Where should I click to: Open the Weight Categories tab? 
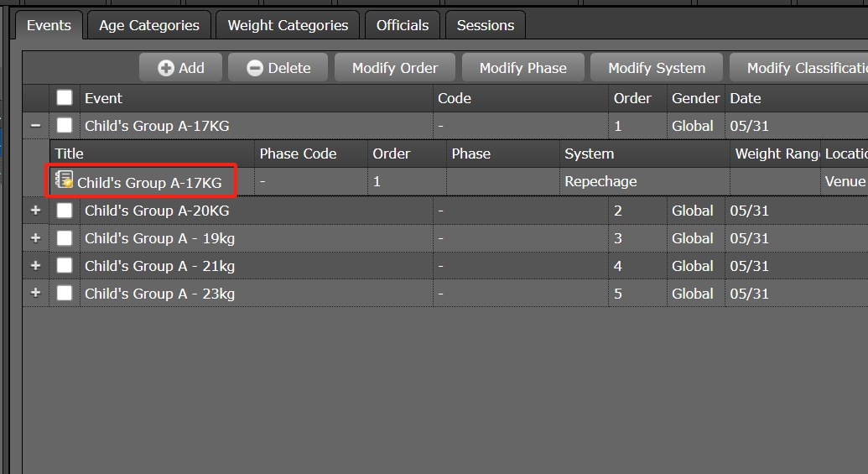point(288,25)
